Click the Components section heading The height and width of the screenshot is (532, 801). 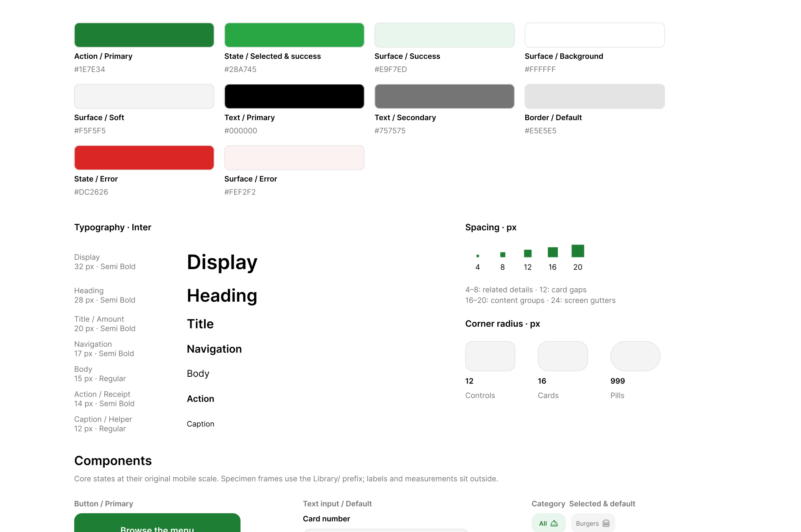tap(113, 461)
